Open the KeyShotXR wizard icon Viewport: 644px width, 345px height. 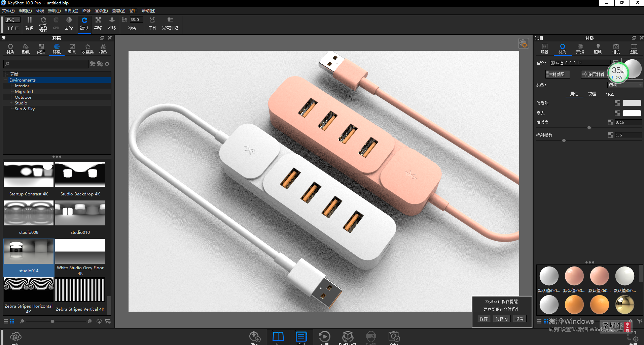pos(348,337)
